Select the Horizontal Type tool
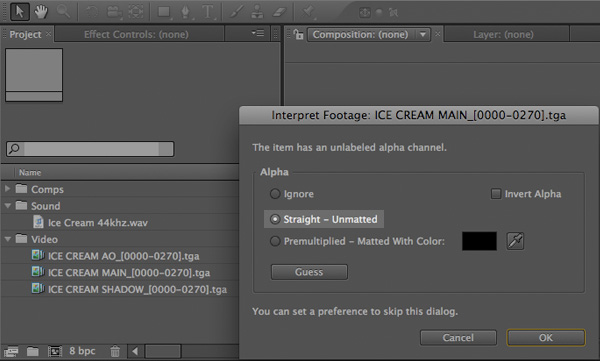This screenshot has height=361, width=600. (x=208, y=12)
